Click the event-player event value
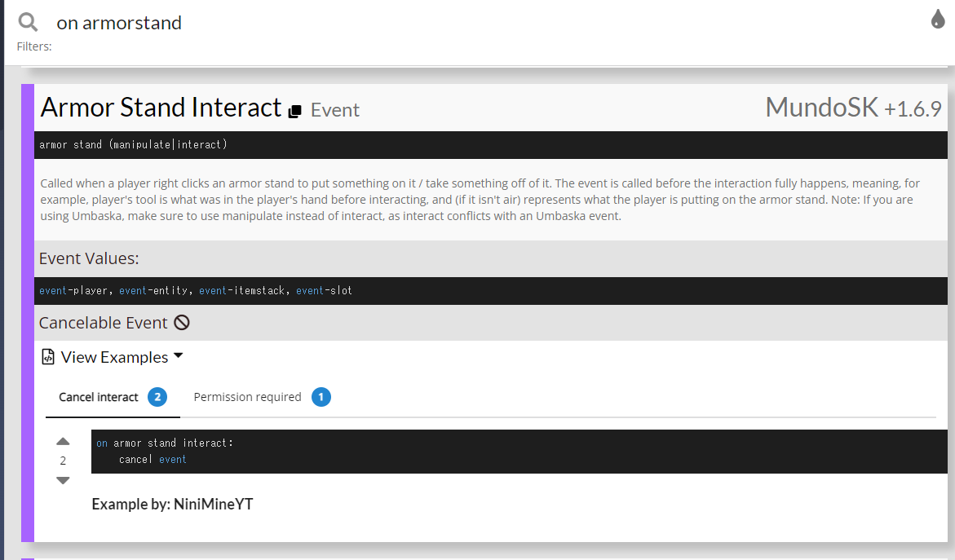The height and width of the screenshot is (560, 955). [x=73, y=291]
